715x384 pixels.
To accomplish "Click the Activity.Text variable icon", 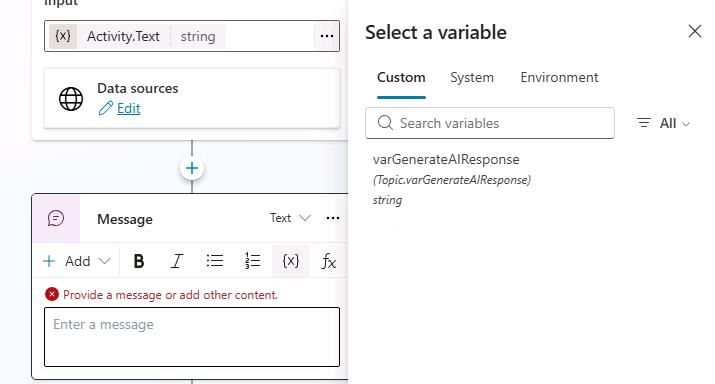I will coord(63,36).
